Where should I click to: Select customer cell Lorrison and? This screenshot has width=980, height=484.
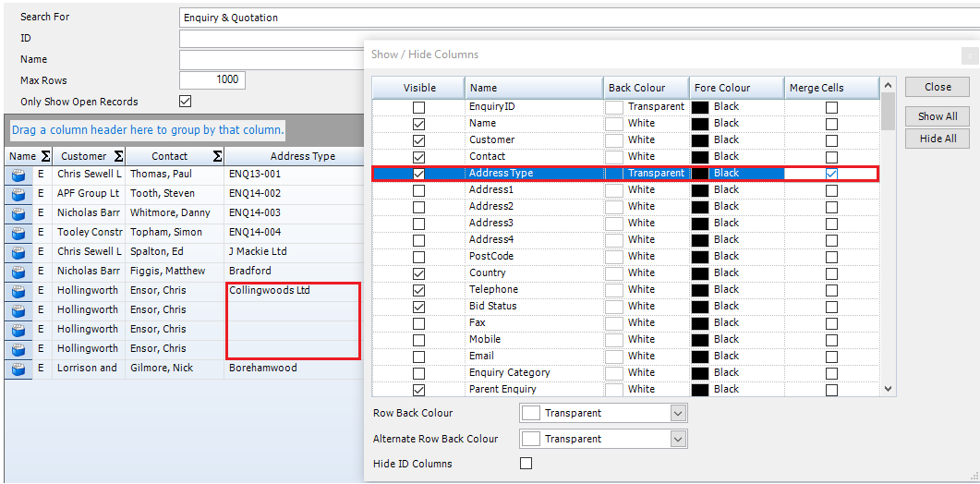pyautogui.click(x=88, y=369)
